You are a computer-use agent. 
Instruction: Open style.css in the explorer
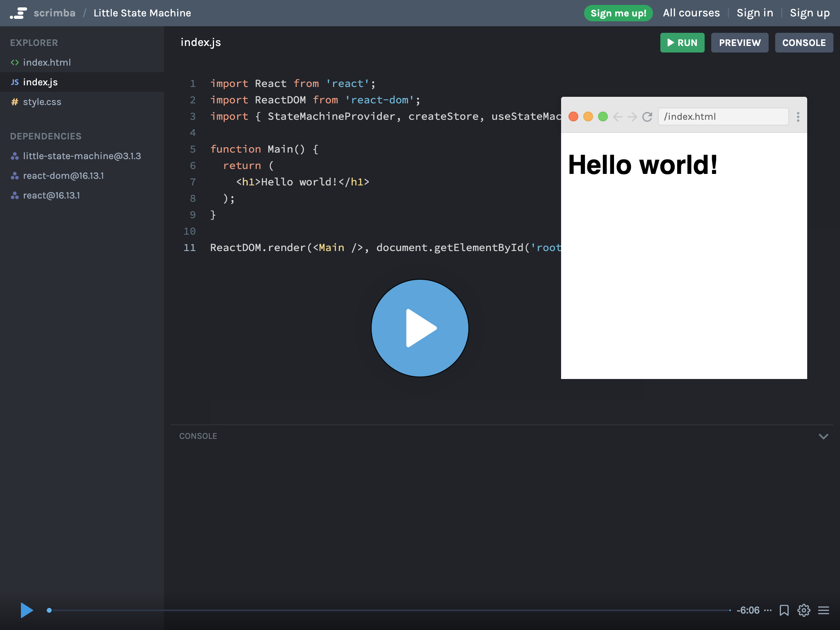click(x=42, y=102)
